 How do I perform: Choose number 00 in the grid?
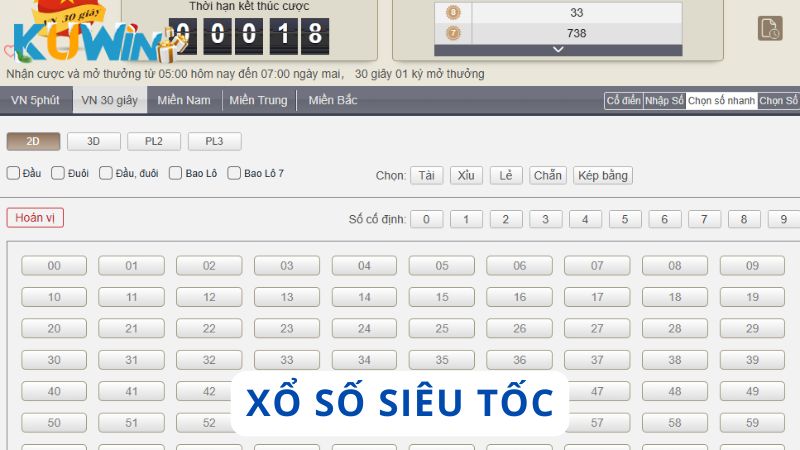54,266
